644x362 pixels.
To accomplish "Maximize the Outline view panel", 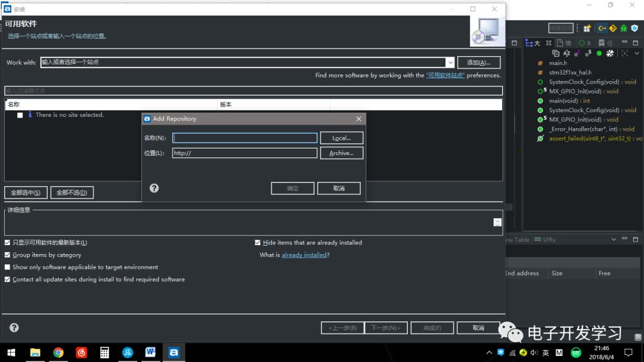I will [636, 42].
